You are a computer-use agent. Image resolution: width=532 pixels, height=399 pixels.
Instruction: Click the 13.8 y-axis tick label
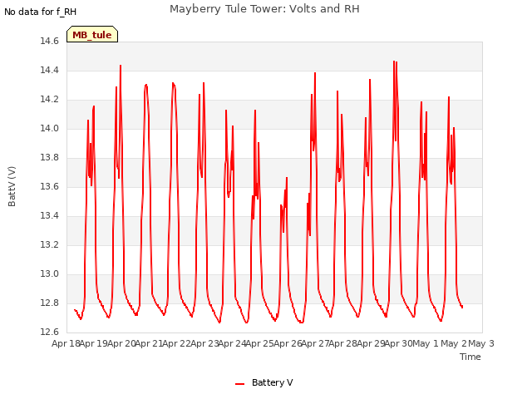point(50,157)
